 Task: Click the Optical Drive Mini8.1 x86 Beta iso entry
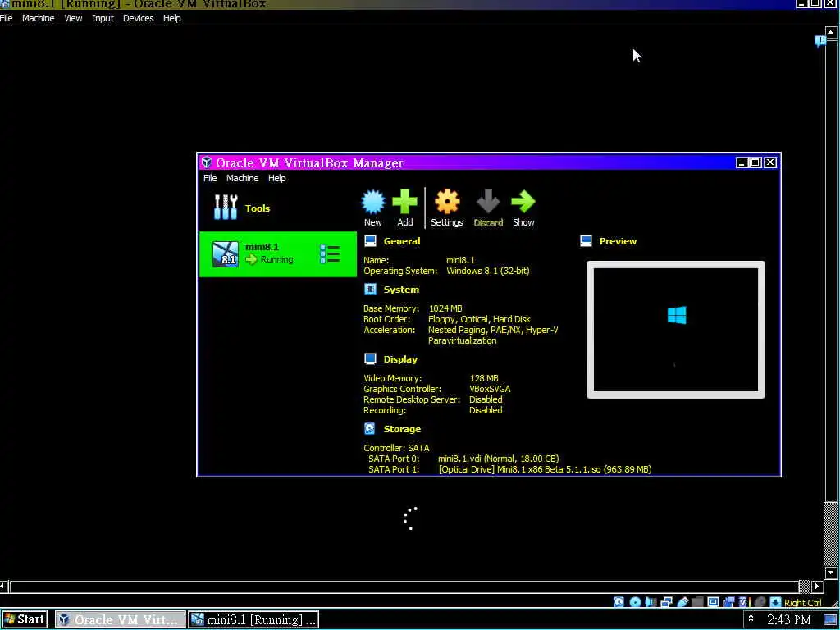pyautogui.click(x=545, y=469)
